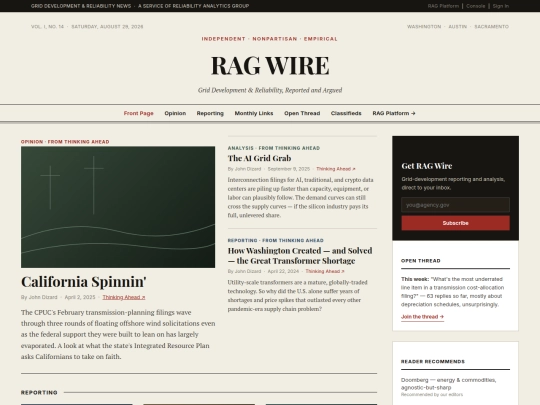Screen dimensions: 540x405
Task: Click the OPEN THREAD sidebar heading
Action: coord(420,261)
